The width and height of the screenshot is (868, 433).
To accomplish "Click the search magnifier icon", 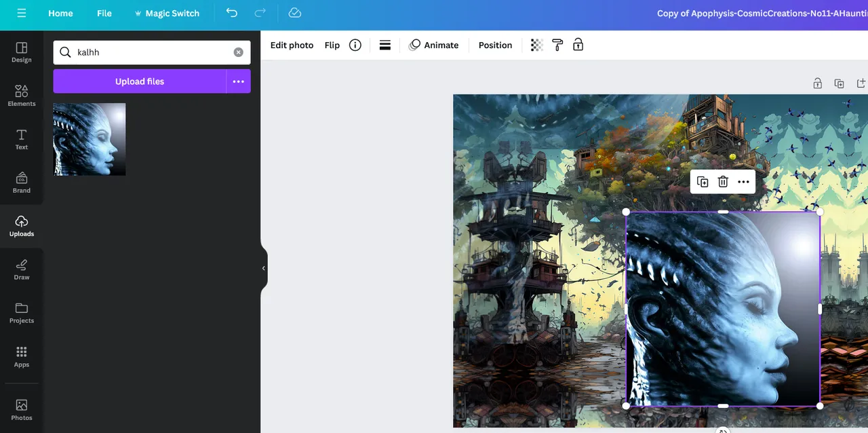I will (65, 52).
